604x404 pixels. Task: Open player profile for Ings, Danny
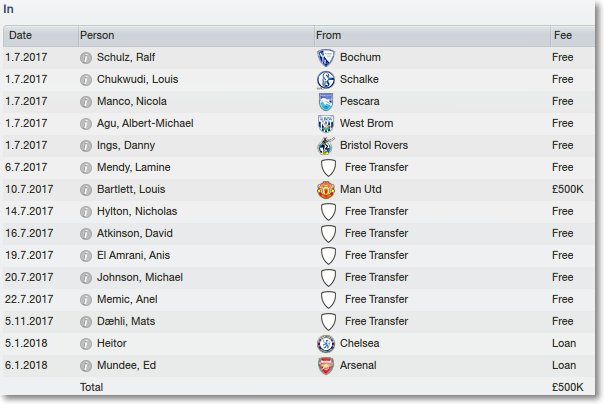tap(126, 146)
